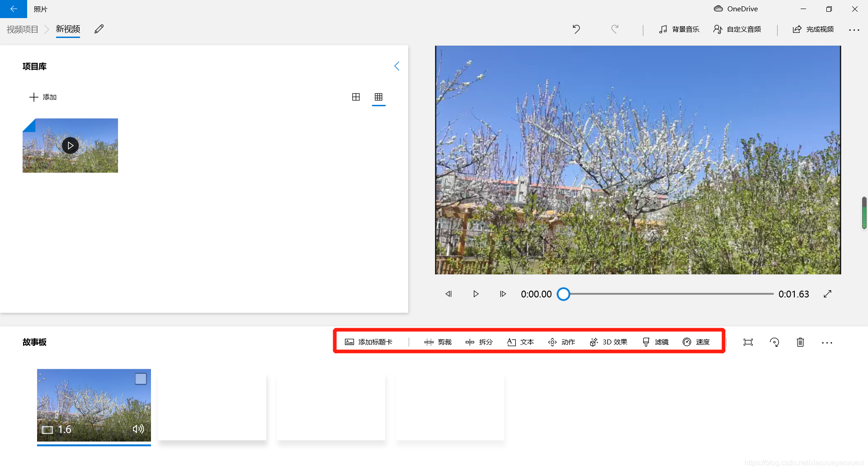Delete the selected clip with trash icon
This screenshot has width=868, height=471.
click(x=800, y=342)
